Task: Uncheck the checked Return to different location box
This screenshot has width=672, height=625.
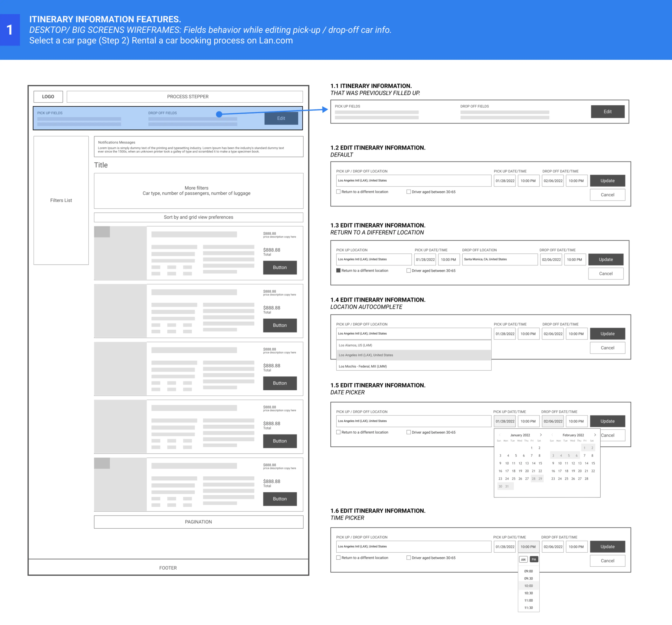Action: pos(338,271)
